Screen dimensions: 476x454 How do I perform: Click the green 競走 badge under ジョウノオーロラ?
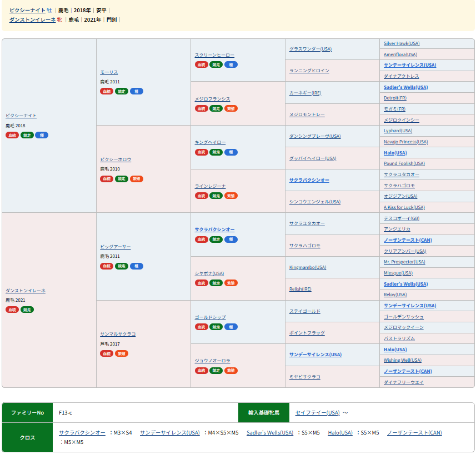216,371
